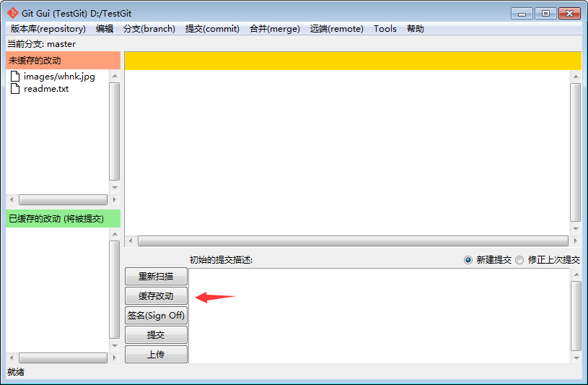Image resolution: width=588 pixels, height=385 pixels.
Task: Click up arrow of unstaged list scrollbar
Action: click(x=115, y=76)
